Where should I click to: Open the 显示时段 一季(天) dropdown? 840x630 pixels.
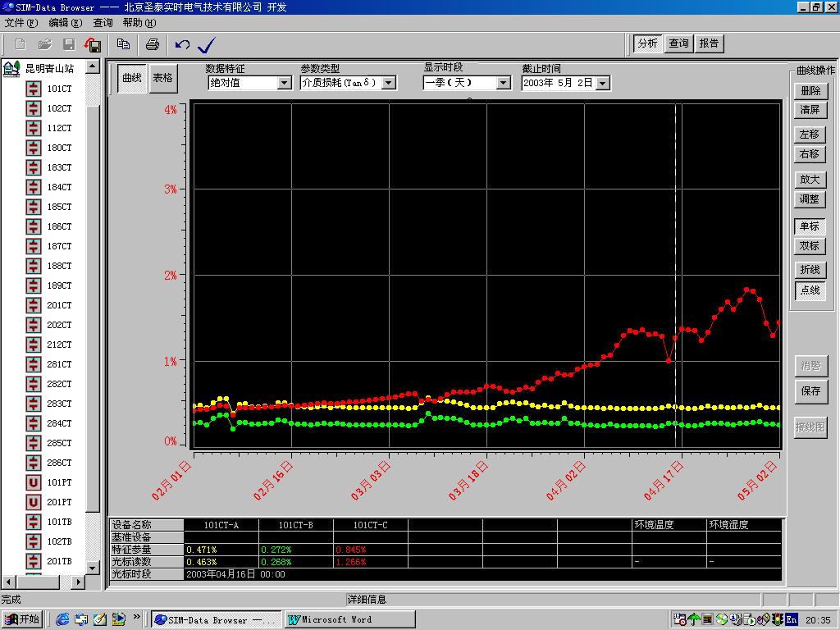click(503, 83)
